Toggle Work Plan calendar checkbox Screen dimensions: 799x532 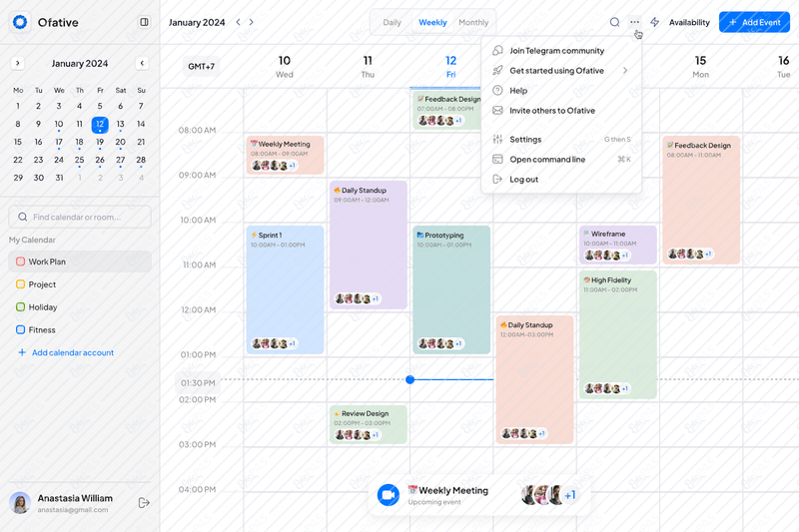click(20, 262)
